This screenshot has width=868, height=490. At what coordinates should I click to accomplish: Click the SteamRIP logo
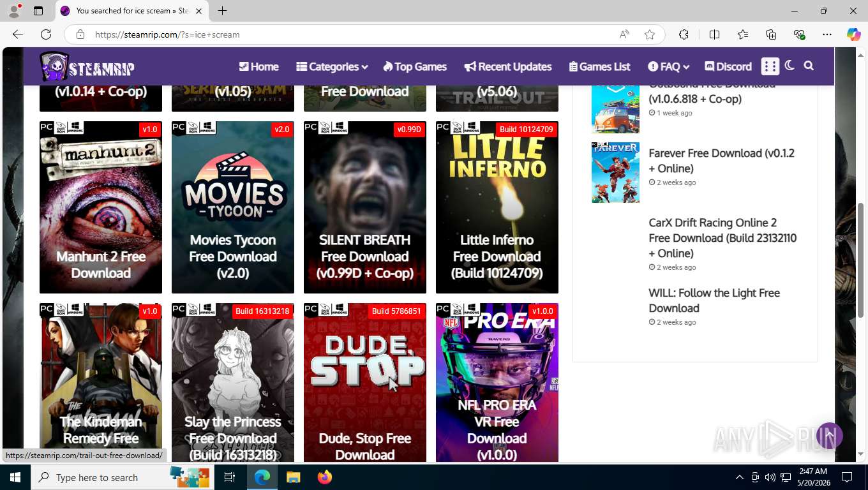[x=87, y=66]
